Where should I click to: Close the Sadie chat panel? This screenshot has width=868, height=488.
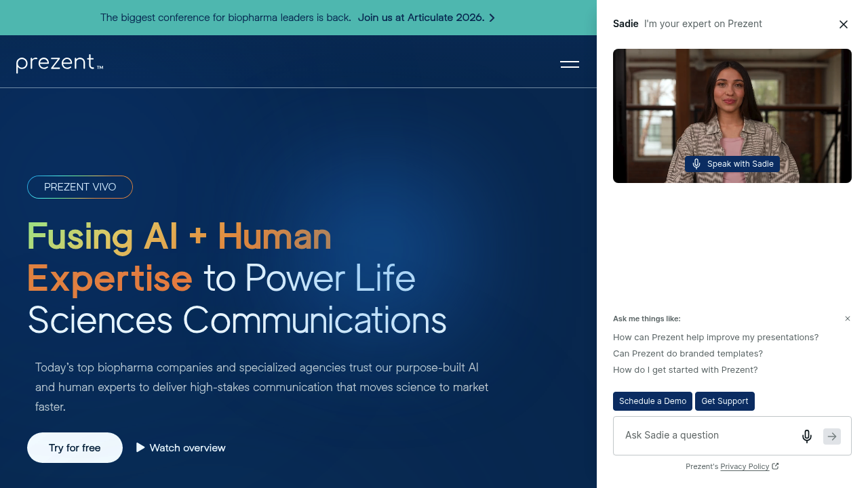click(x=844, y=24)
